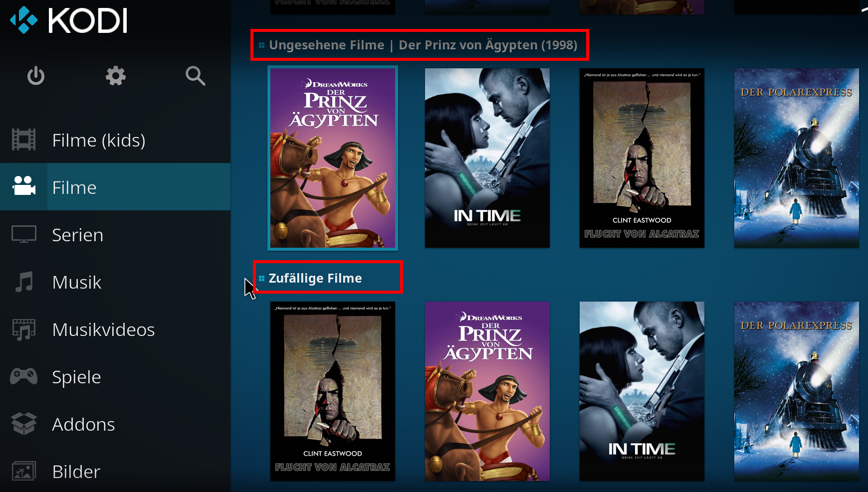The image size is (868, 492).
Task: Click the power icon
Action: coord(36,76)
